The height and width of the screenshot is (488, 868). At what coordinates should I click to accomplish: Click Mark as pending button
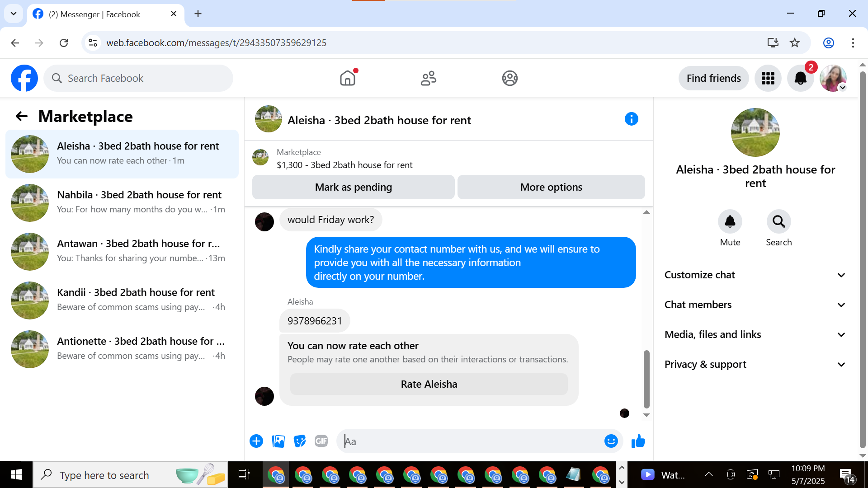pos(353,187)
